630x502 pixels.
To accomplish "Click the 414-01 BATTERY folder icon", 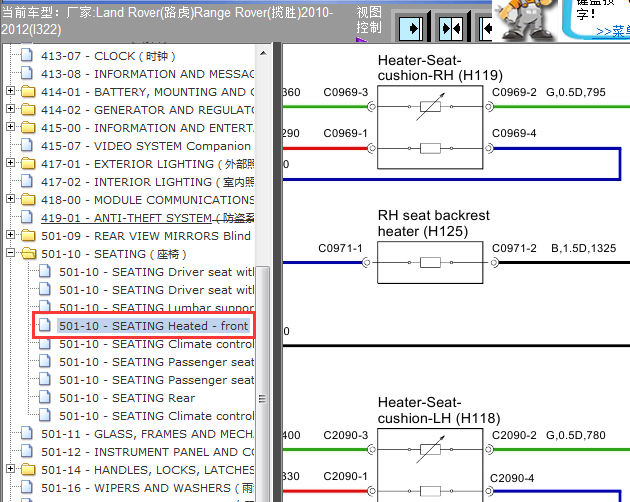I will click(x=28, y=92).
